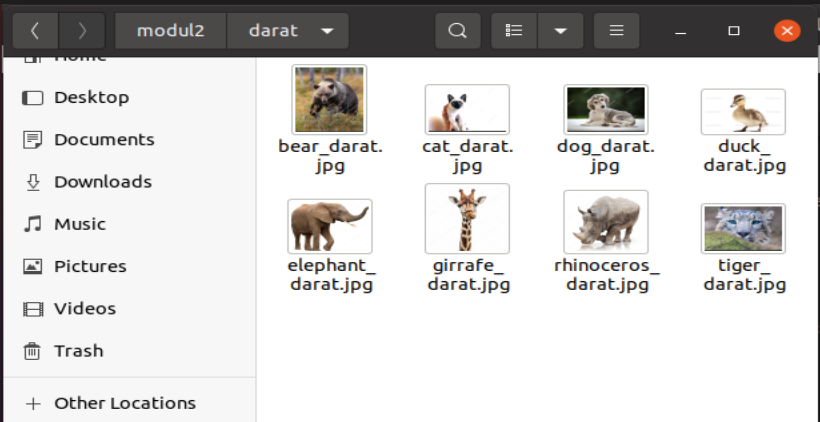Click the Videos film icon in sidebar
820x422 pixels.
coord(32,309)
